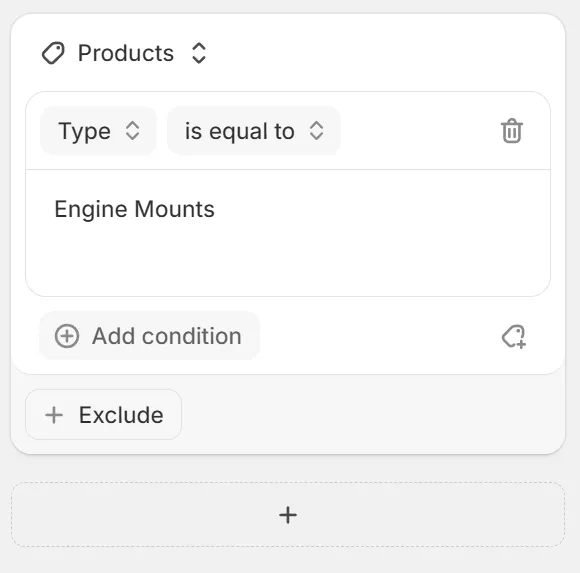This screenshot has width=580, height=573.
Task: Click the circled plus icon in Add condition
Action: point(67,336)
